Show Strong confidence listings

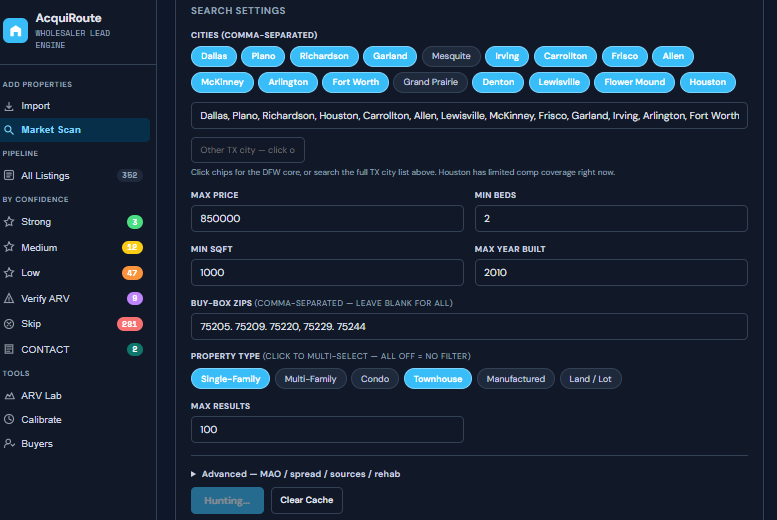tap(75, 222)
